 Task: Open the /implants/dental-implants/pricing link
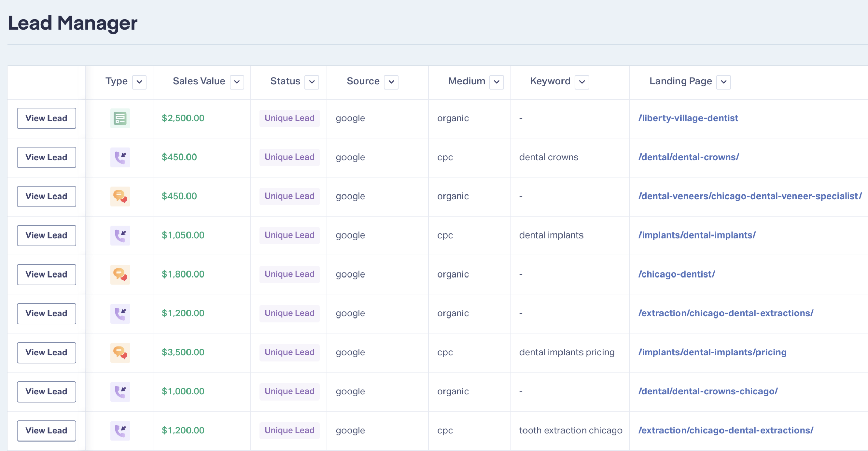tap(712, 352)
